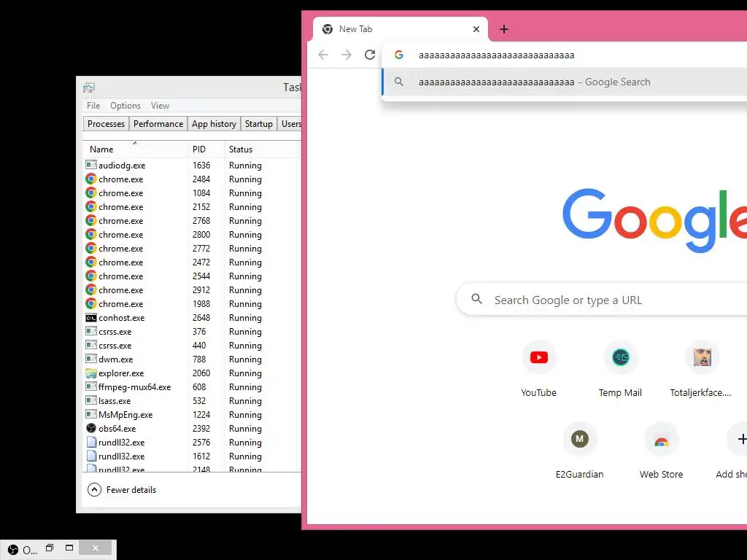
Task: Click inside the Chrome address bar text
Action: (496, 55)
